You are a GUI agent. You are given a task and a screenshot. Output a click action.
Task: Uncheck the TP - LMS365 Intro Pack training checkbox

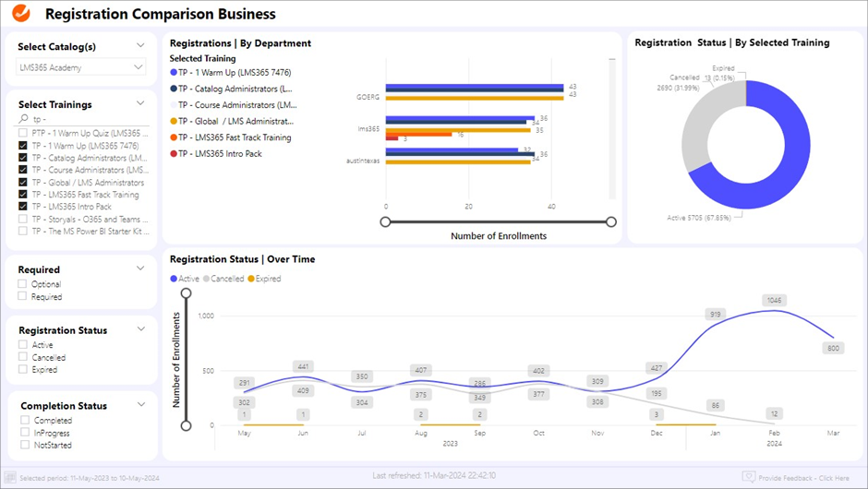(x=23, y=207)
